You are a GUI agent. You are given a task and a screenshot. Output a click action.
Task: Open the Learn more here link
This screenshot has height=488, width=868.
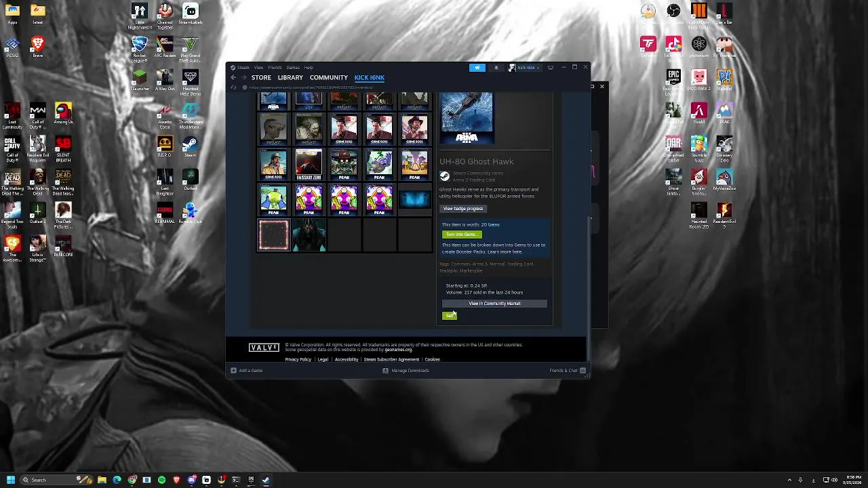pos(505,252)
